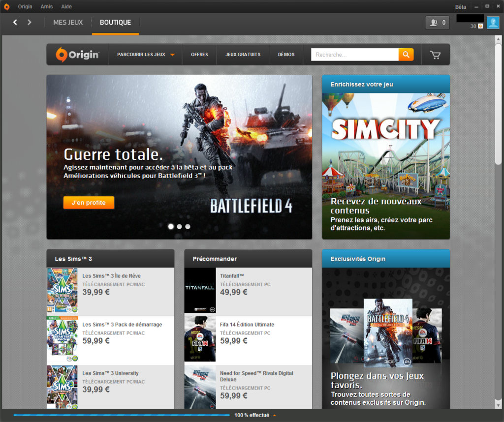
Task: Click the 49,99 € Titanfall price
Action: point(234,292)
